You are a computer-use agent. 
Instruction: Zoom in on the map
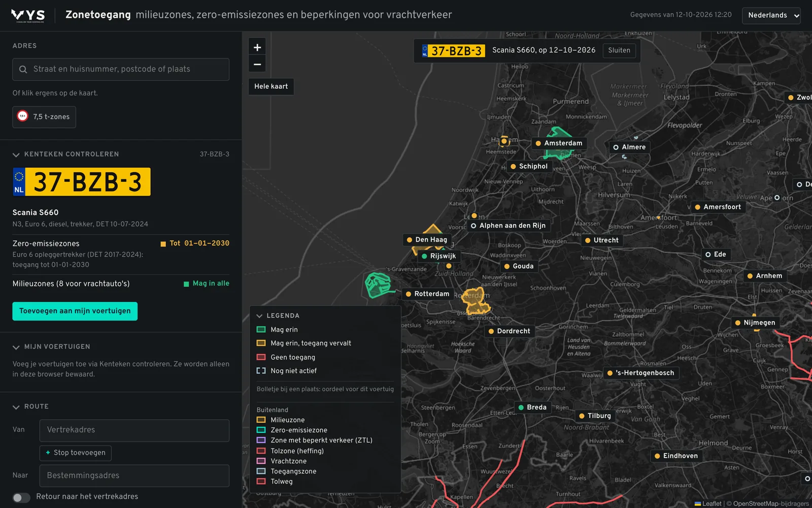point(257,47)
